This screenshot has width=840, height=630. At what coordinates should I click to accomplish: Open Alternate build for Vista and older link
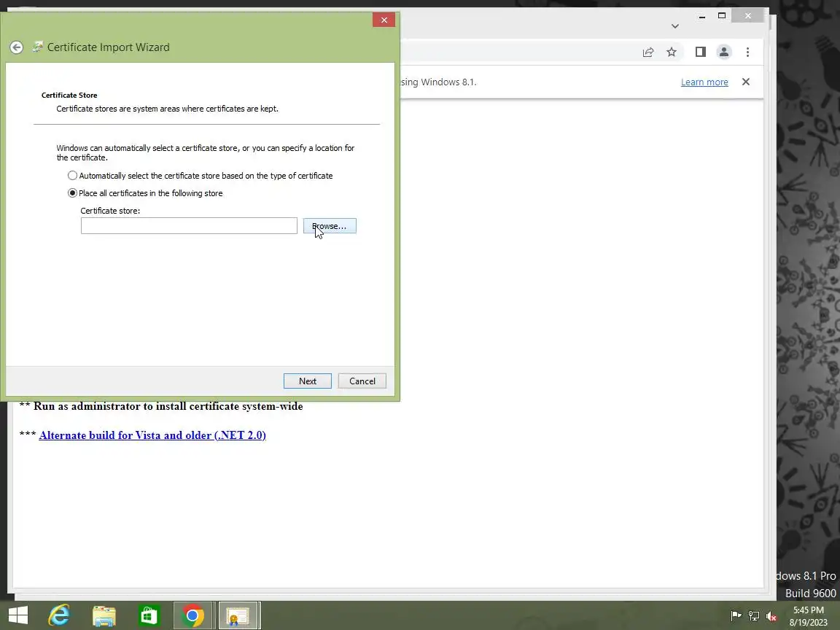pos(152,435)
